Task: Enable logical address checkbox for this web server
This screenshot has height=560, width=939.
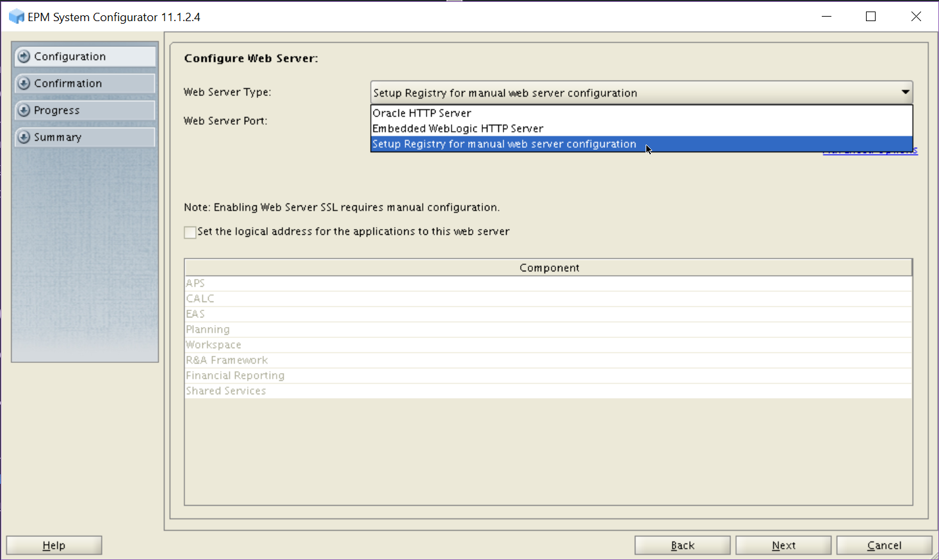Action: pos(190,232)
